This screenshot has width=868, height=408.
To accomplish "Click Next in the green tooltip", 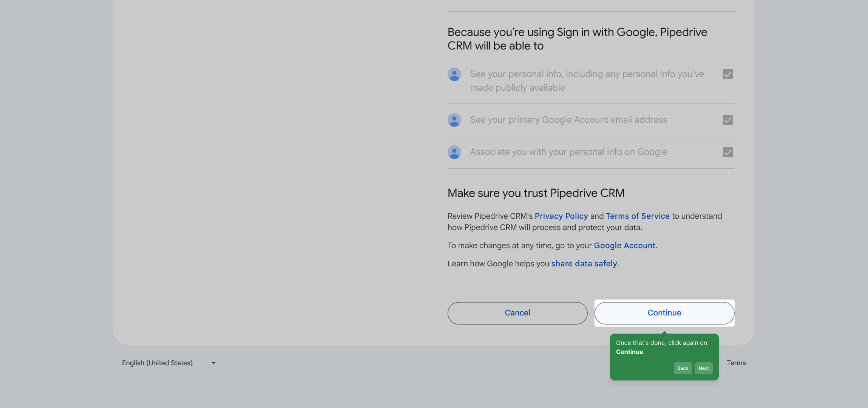I will pos(704,368).
